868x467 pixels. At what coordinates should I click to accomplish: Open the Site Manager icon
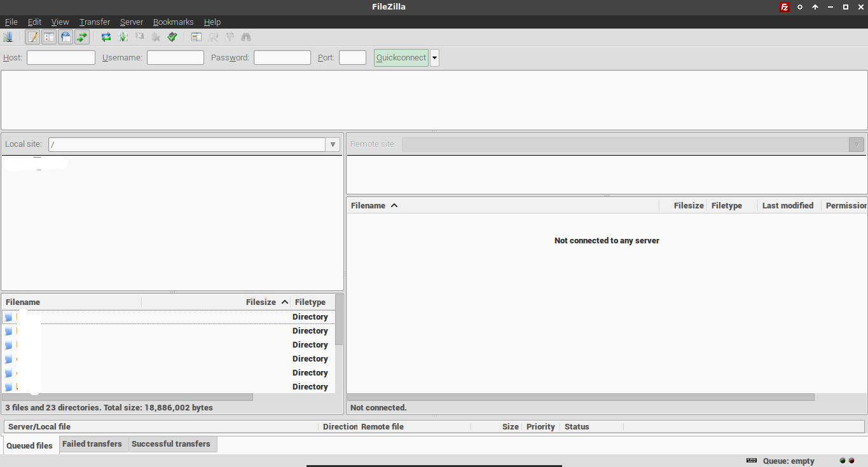[8, 37]
